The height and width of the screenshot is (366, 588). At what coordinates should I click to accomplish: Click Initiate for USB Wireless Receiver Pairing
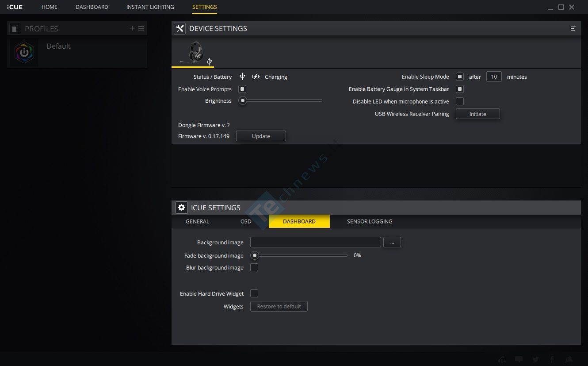pyautogui.click(x=478, y=114)
